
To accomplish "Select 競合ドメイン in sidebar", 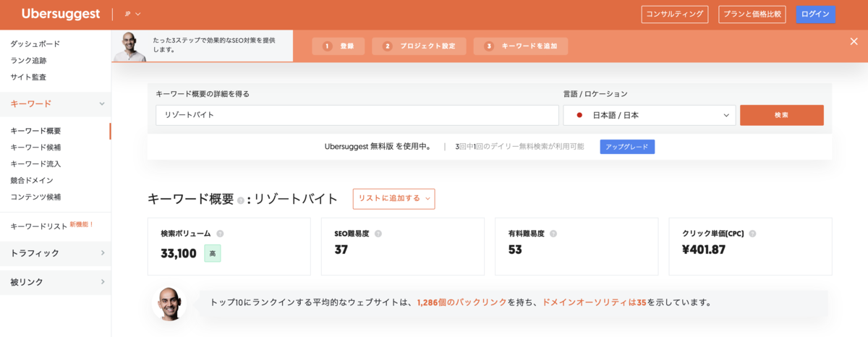I will [x=32, y=180].
